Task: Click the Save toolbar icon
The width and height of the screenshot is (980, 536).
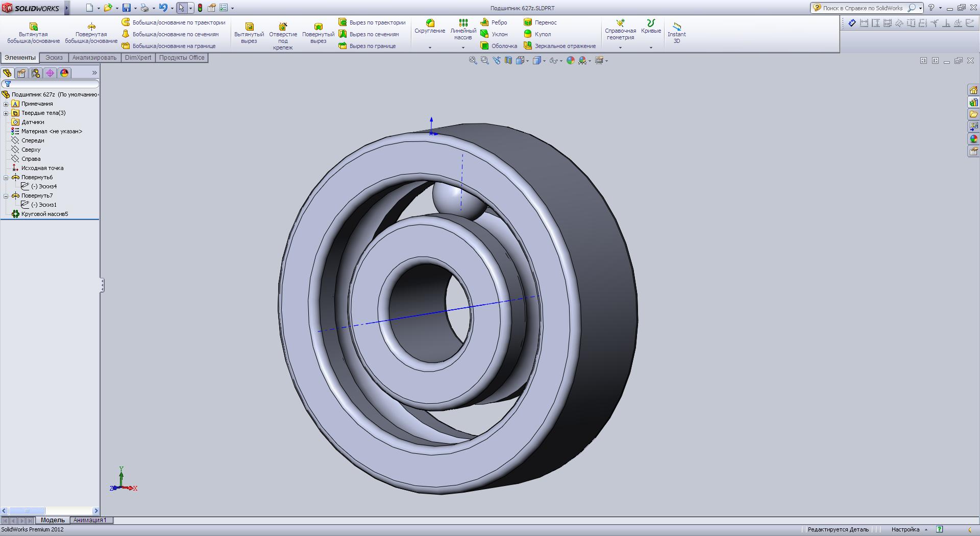Action: pyautogui.click(x=127, y=8)
